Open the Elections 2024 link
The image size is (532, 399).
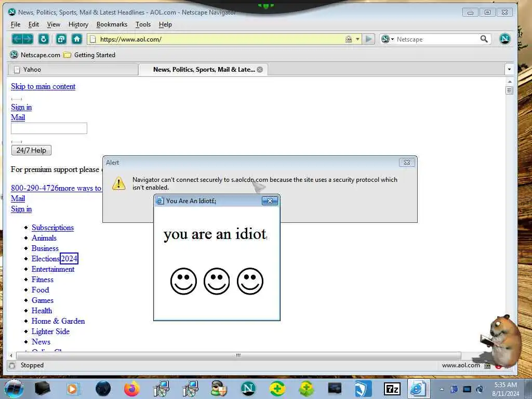click(x=55, y=259)
